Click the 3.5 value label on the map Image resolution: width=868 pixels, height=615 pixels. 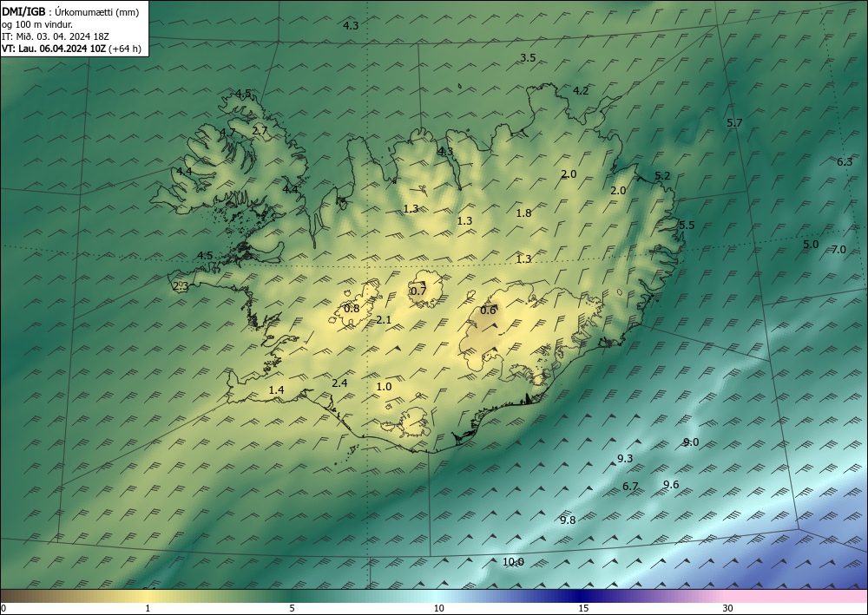(528, 57)
